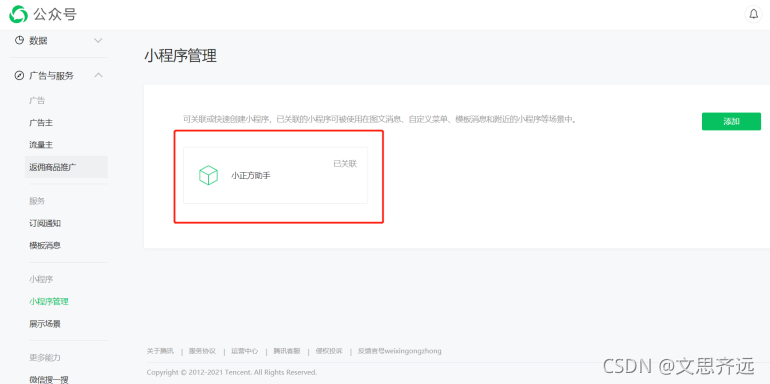Open 微信搜一搜 in sidebar

(x=49, y=379)
